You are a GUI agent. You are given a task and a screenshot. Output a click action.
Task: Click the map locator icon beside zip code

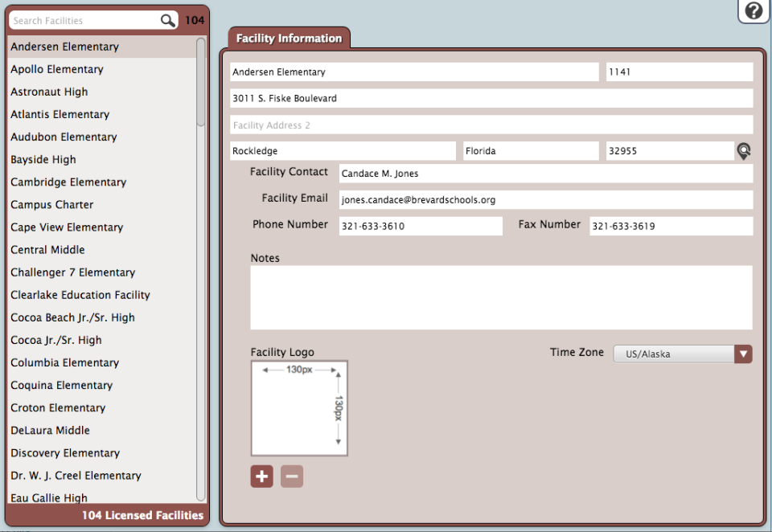click(745, 151)
